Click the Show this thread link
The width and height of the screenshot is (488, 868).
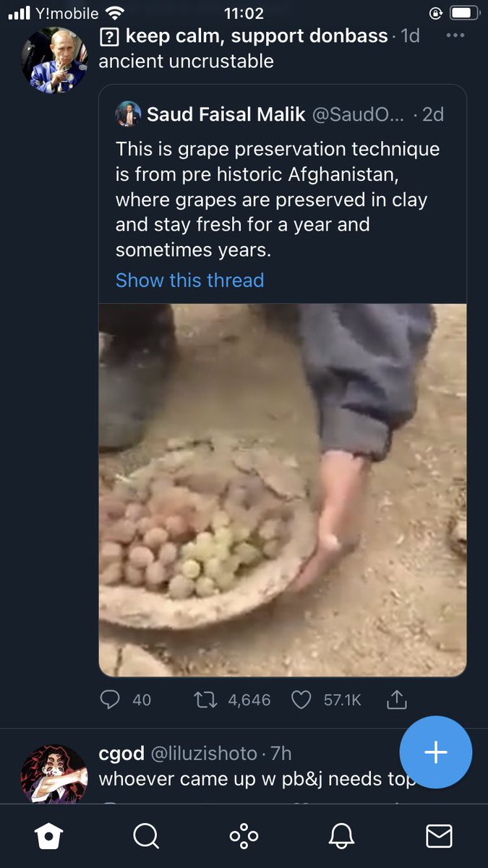(x=190, y=280)
